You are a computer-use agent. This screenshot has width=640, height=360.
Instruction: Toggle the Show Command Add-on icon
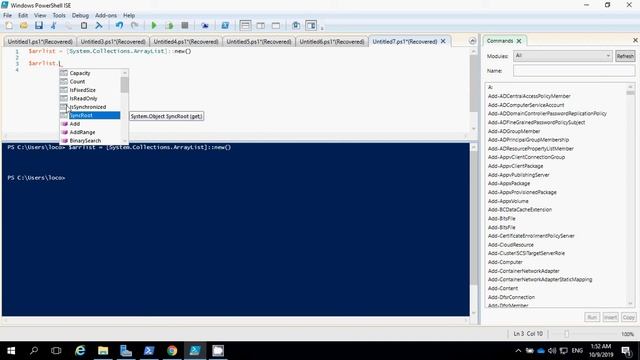click(311, 26)
